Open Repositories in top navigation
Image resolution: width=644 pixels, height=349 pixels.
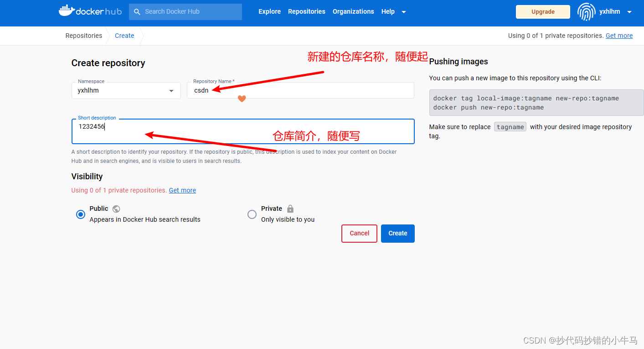(307, 11)
